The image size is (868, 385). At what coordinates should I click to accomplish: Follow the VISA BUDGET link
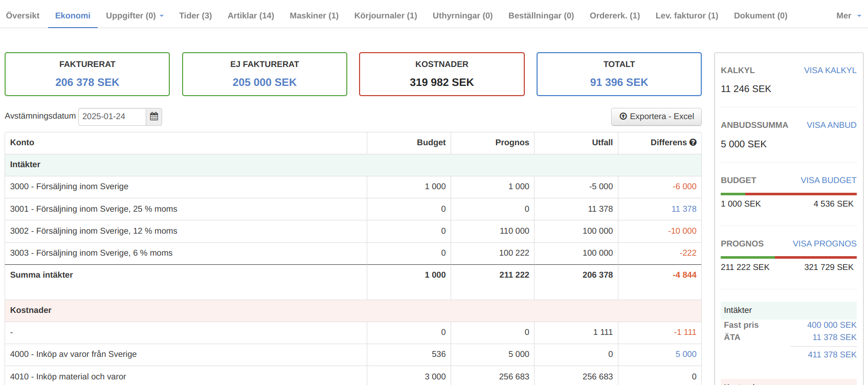coord(828,180)
